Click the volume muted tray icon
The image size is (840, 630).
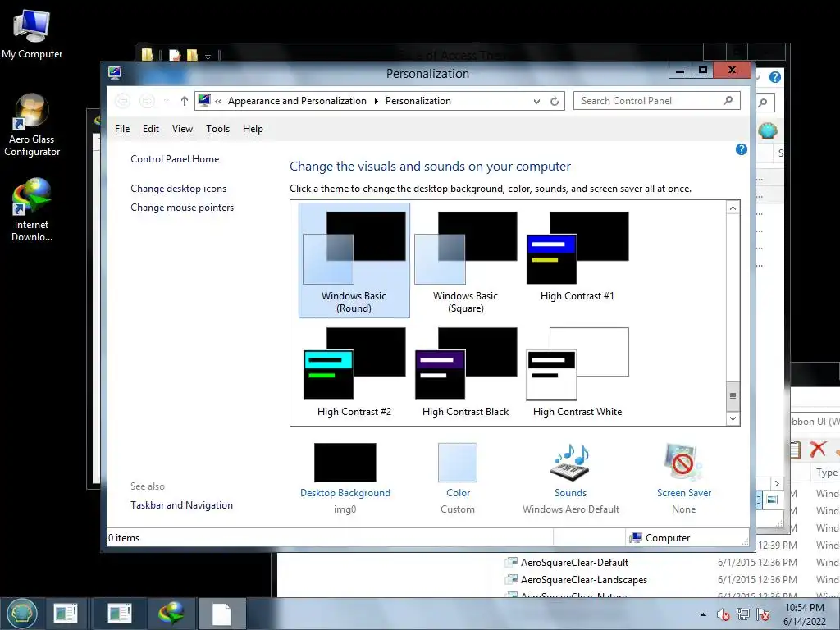click(724, 614)
